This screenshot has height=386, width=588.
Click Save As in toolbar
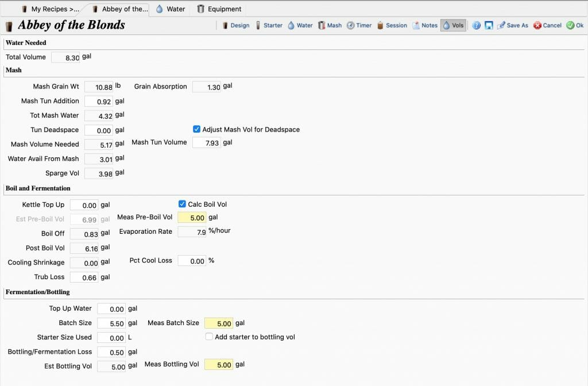click(x=513, y=25)
